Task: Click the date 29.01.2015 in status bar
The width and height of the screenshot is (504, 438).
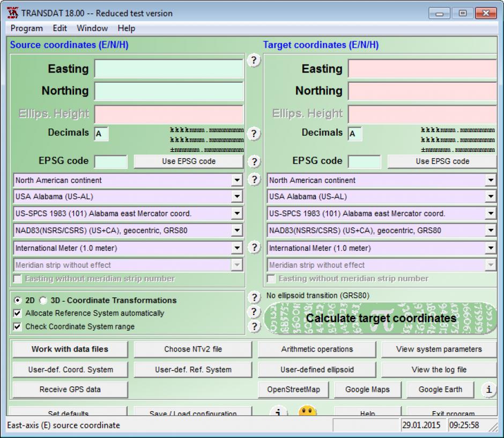Action: [421, 425]
